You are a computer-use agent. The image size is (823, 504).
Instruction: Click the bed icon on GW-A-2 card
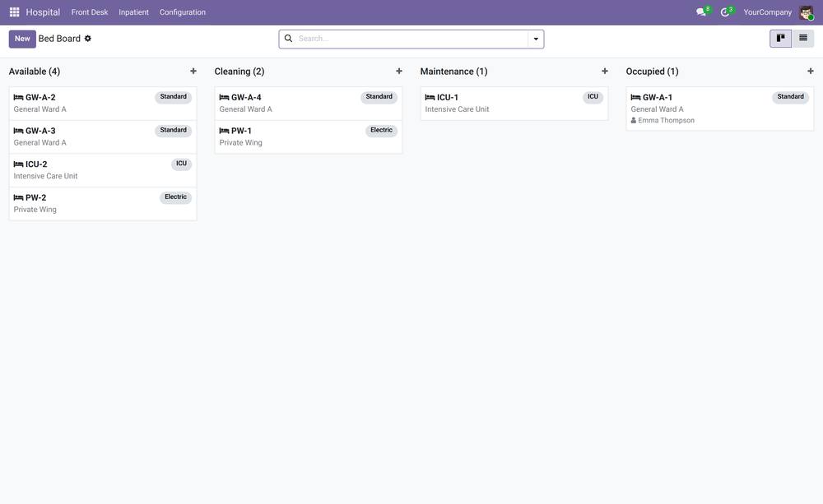click(18, 98)
